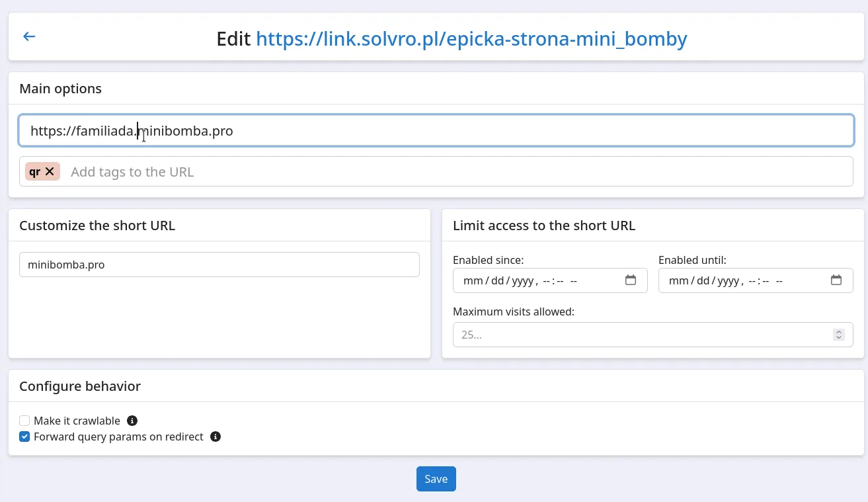This screenshot has width=868, height=502.
Task: Click the Forward query params label text
Action: [x=118, y=437]
